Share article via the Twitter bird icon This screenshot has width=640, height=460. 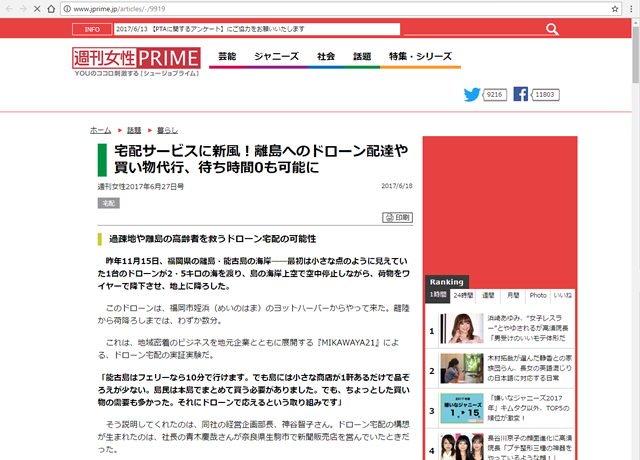click(x=471, y=95)
